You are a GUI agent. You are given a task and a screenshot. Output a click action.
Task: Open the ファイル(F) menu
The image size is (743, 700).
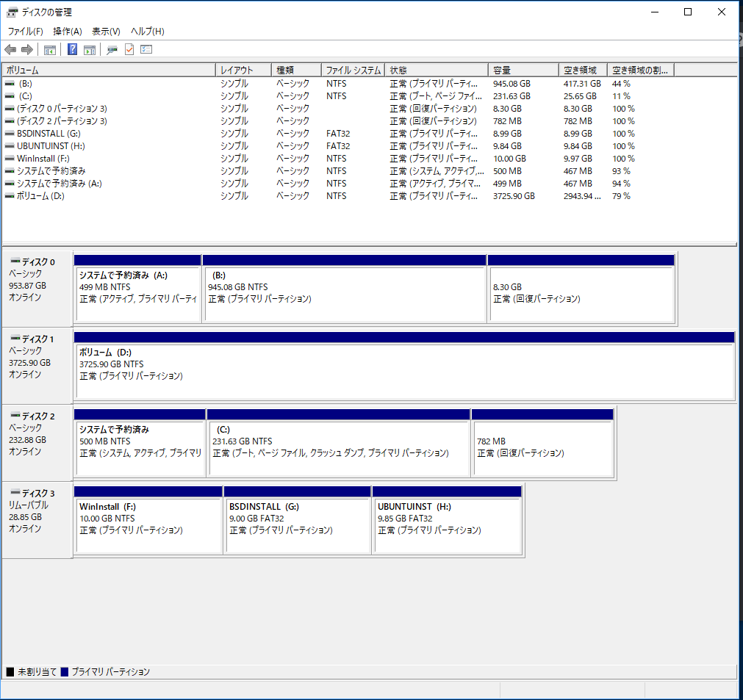[25, 32]
